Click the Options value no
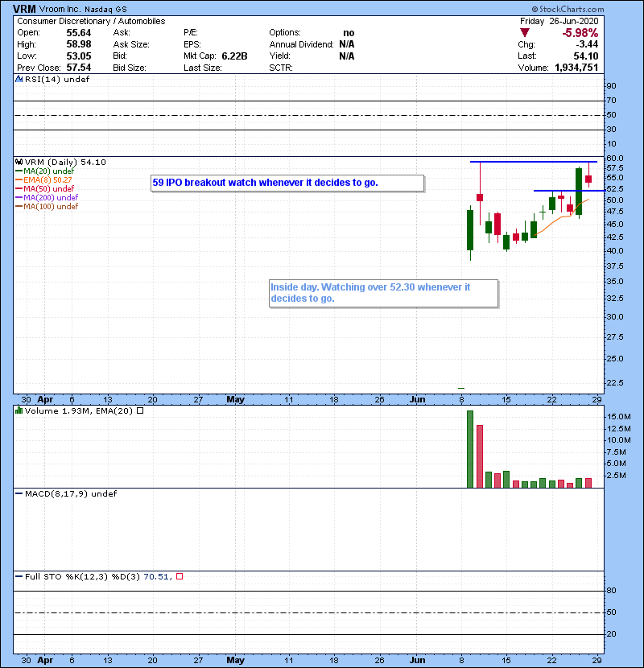Screen dimensions: 644x668 click(x=349, y=33)
